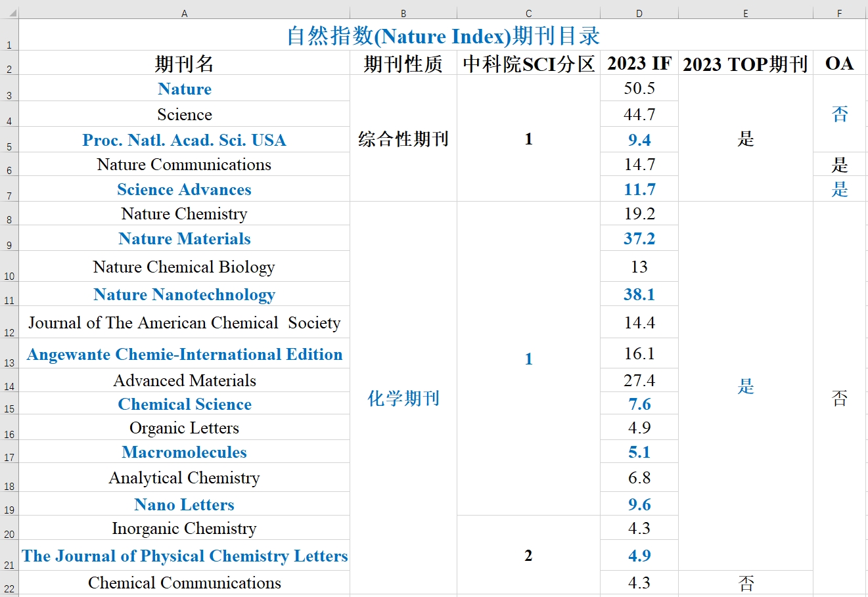Click the IF value 9.4
This screenshot has height=597, width=868.
tap(639, 140)
